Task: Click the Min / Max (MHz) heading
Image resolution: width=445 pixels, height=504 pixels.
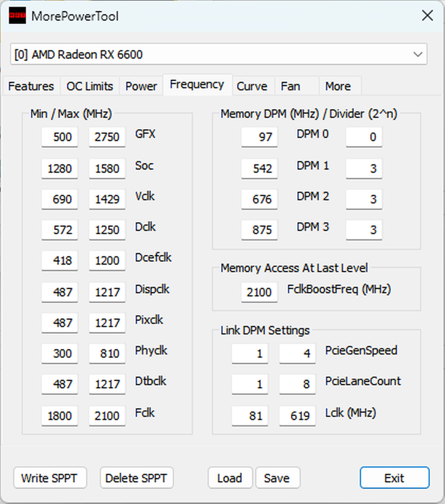Action: [x=71, y=114]
